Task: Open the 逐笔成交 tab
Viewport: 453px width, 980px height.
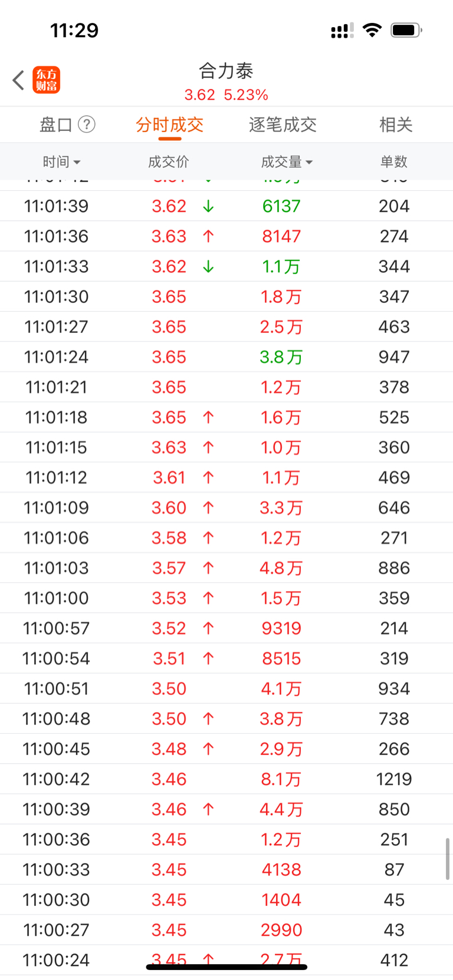Action: (x=283, y=124)
